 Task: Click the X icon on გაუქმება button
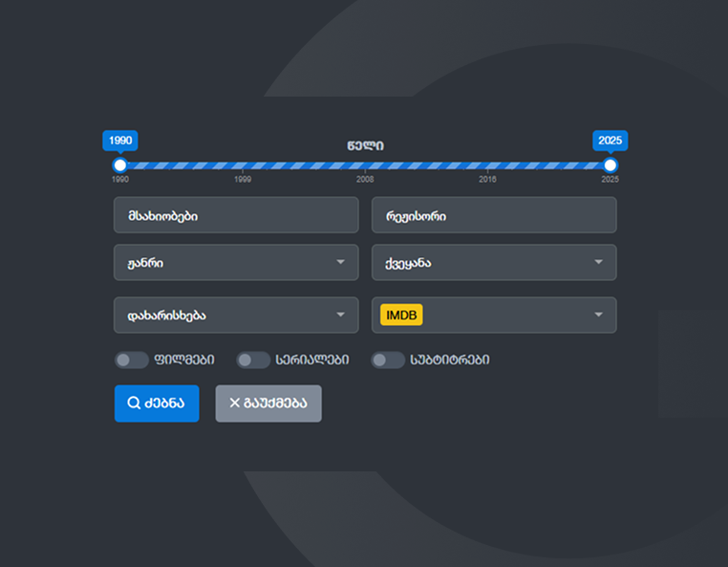tap(235, 403)
